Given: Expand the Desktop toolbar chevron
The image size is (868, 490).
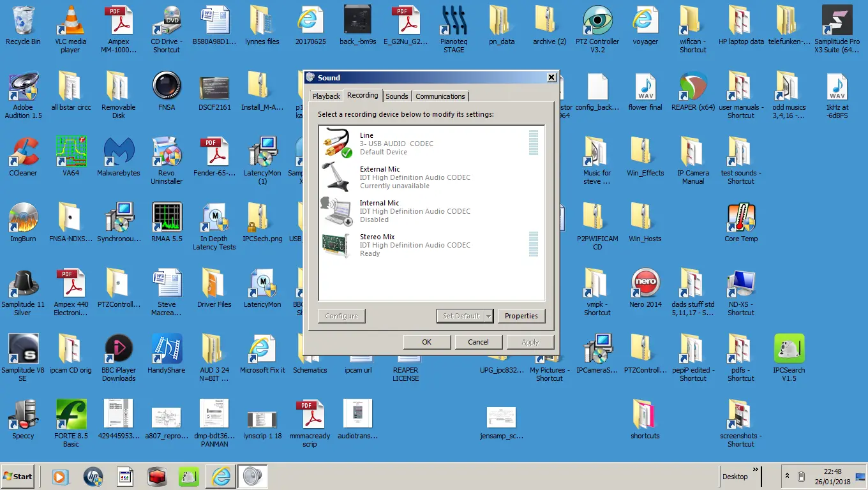Looking at the screenshot, I should click(x=756, y=470).
